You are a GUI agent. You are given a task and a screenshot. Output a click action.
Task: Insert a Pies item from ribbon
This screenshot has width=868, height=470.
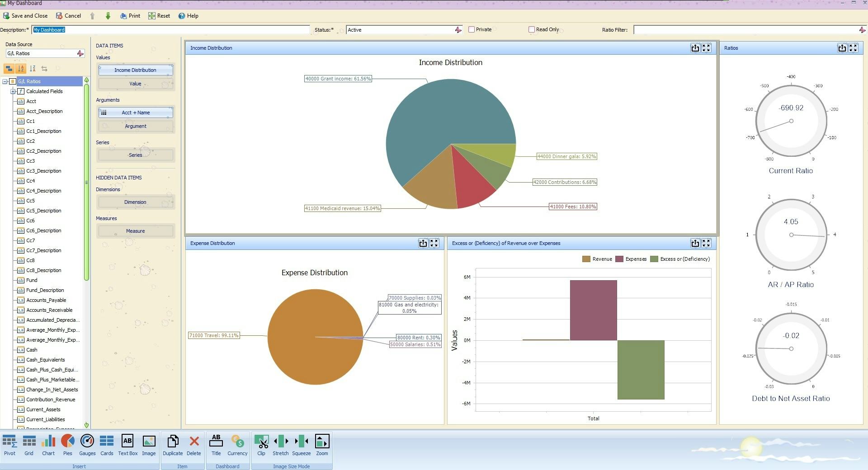pos(68,445)
